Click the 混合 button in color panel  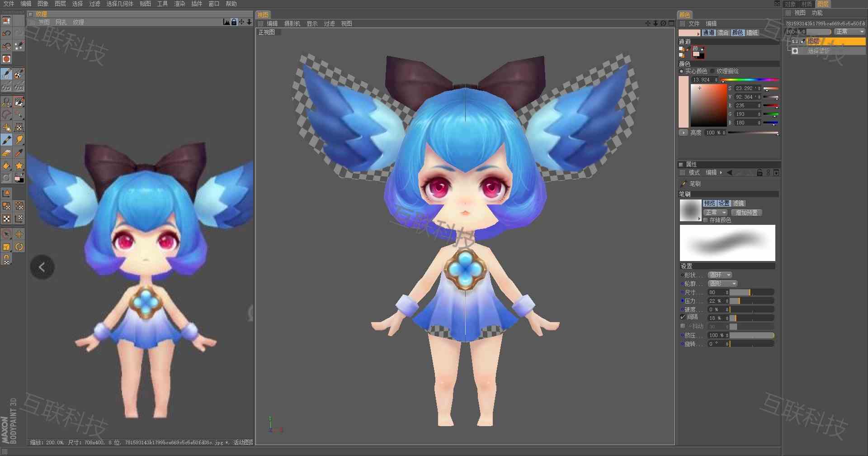point(723,33)
